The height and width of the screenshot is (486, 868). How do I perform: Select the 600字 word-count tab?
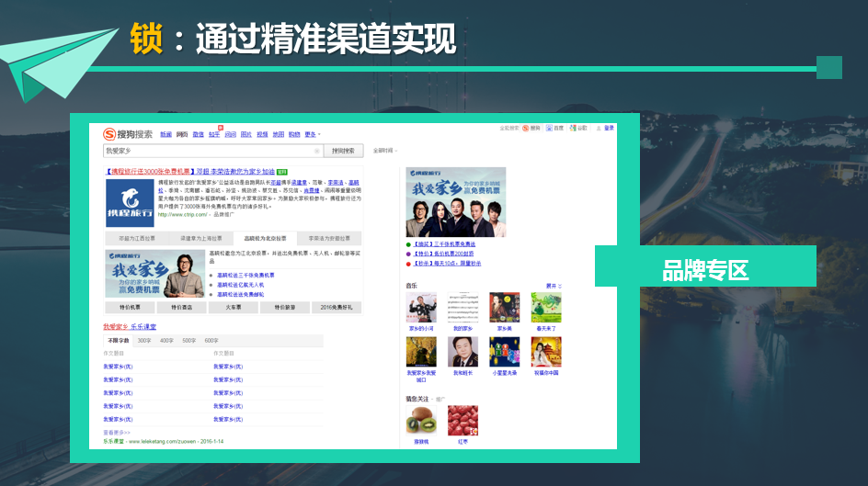point(211,341)
